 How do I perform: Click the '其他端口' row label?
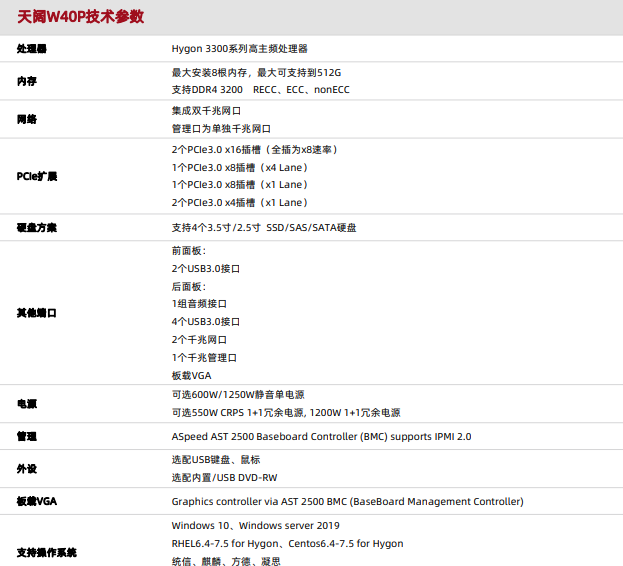pos(37,313)
